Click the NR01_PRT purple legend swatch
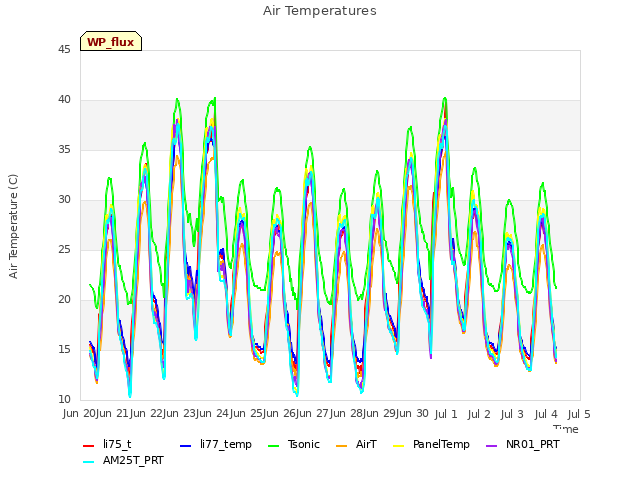This screenshot has width=640, height=480. point(492,446)
